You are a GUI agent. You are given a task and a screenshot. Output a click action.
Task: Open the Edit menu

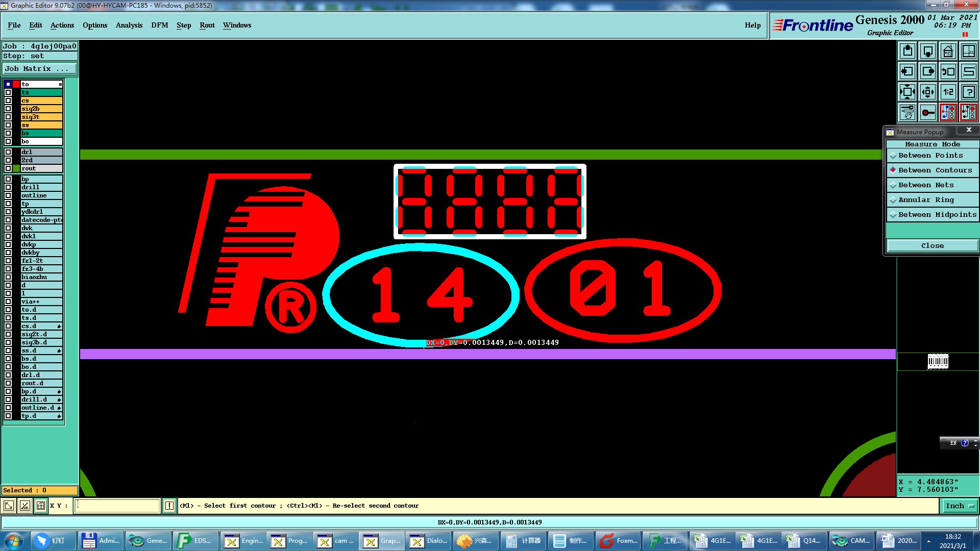click(x=36, y=26)
